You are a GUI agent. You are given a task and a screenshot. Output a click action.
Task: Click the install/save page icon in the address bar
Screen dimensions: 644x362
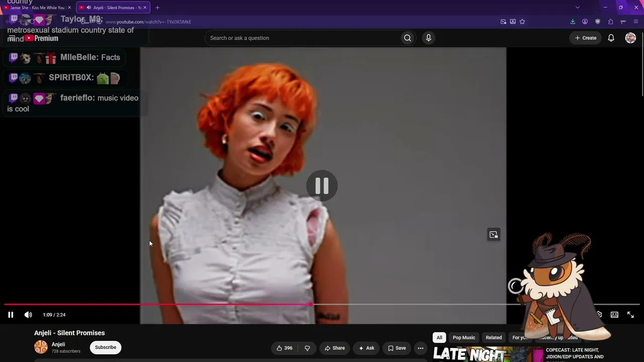(513, 22)
